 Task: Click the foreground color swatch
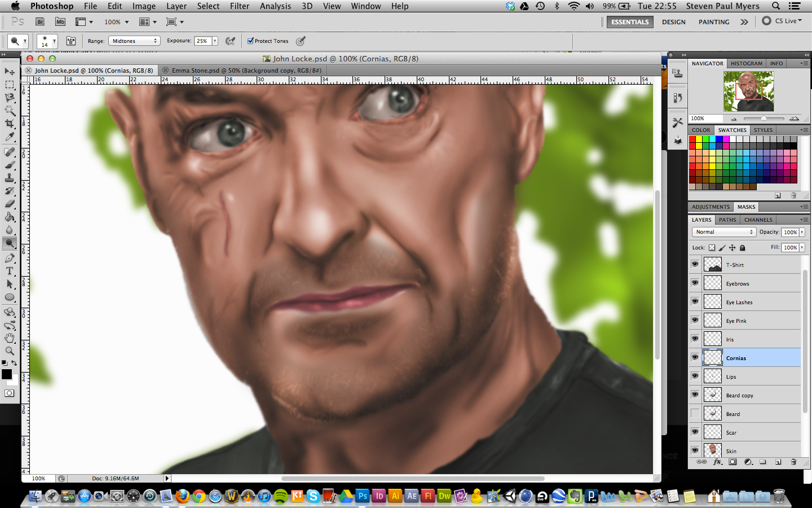tap(7, 374)
